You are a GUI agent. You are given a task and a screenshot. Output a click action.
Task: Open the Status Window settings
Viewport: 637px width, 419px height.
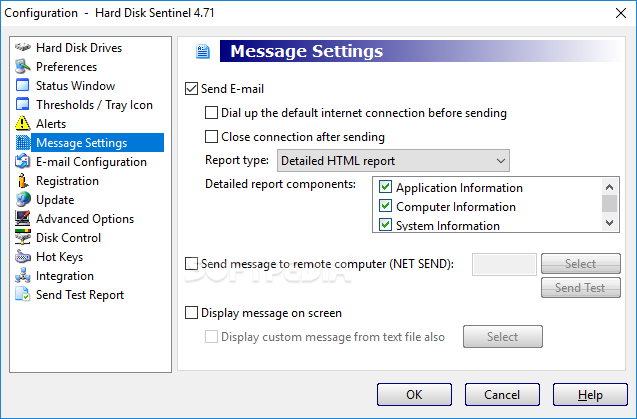(x=76, y=86)
